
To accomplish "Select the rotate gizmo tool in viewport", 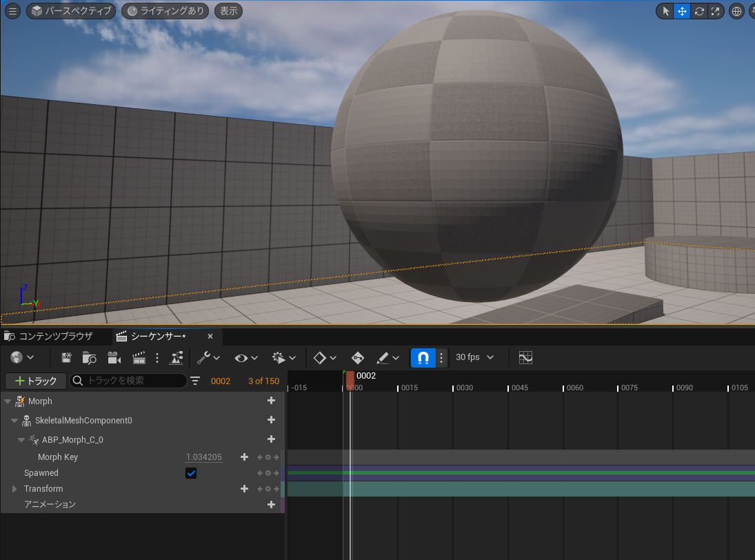I will (x=698, y=11).
